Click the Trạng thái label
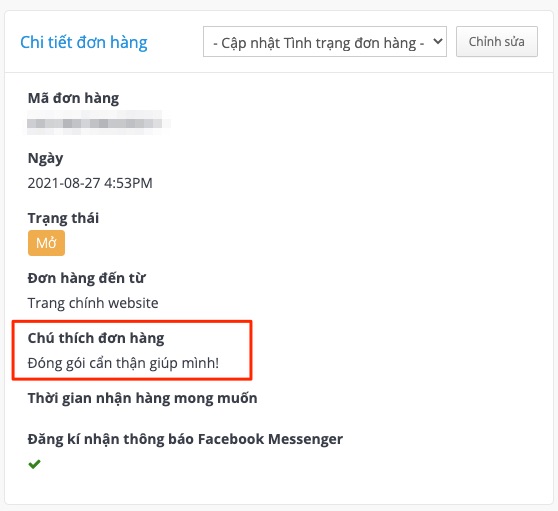Image resolution: width=558 pixels, height=511 pixels. click(x=63, y=218)
